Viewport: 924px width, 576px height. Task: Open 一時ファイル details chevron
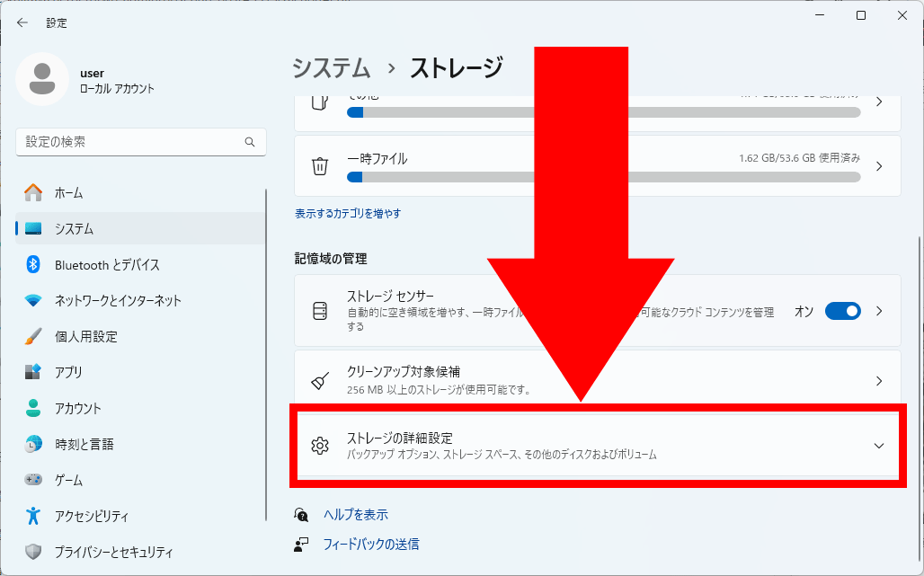pos(879,166)
